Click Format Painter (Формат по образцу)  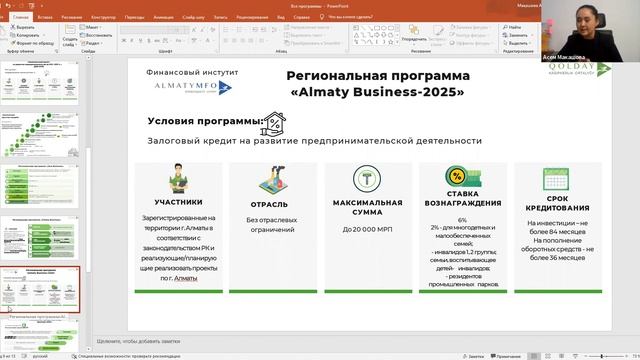coord(32,43)
